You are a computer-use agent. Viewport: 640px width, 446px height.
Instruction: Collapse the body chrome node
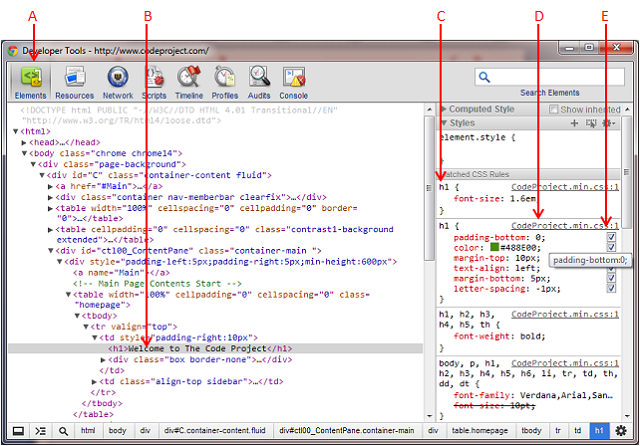pyautogui.click(x=24, y=153)
